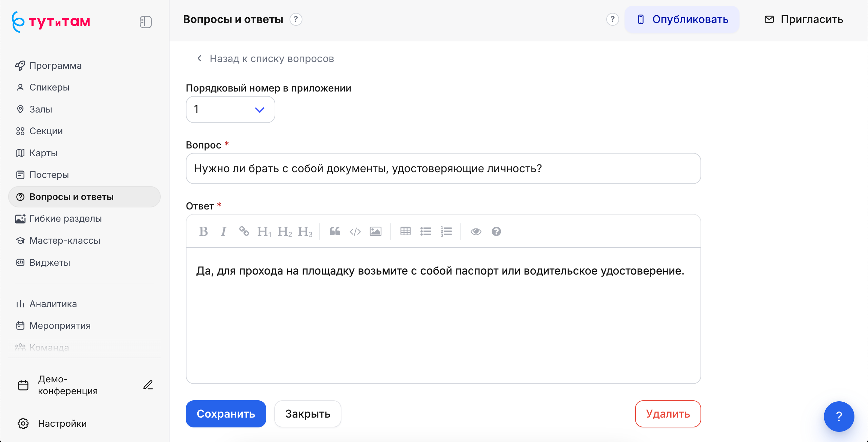Click Закрыть
868x442 pixels.
[308, 414]
